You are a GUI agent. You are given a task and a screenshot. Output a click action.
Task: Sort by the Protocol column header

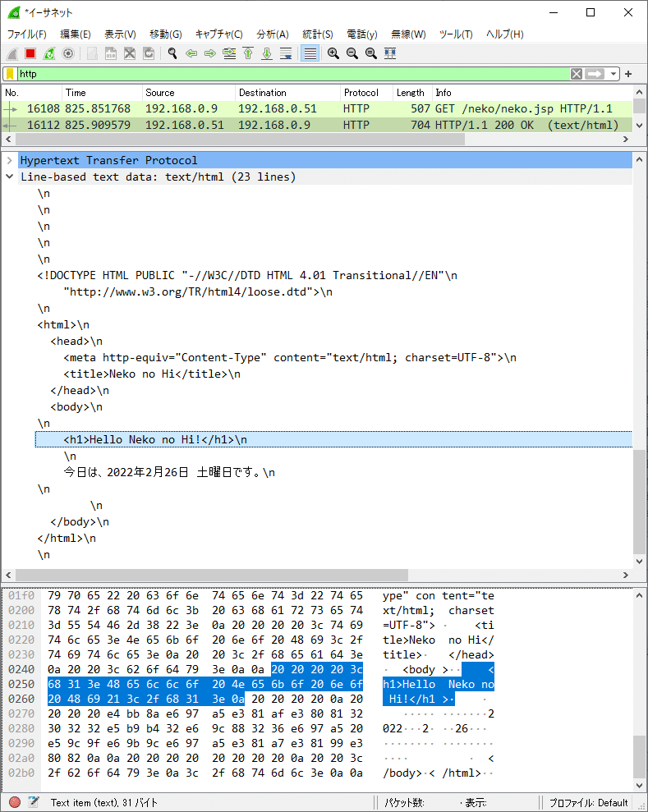[367, 93]
